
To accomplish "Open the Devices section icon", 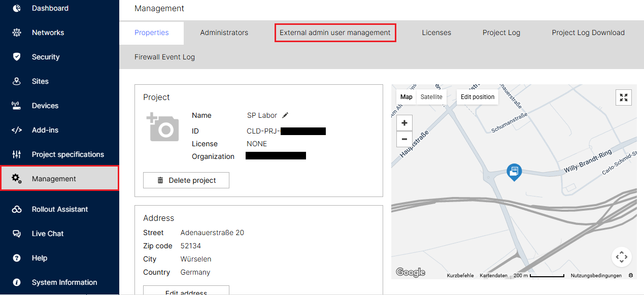I will click(16, 106).
